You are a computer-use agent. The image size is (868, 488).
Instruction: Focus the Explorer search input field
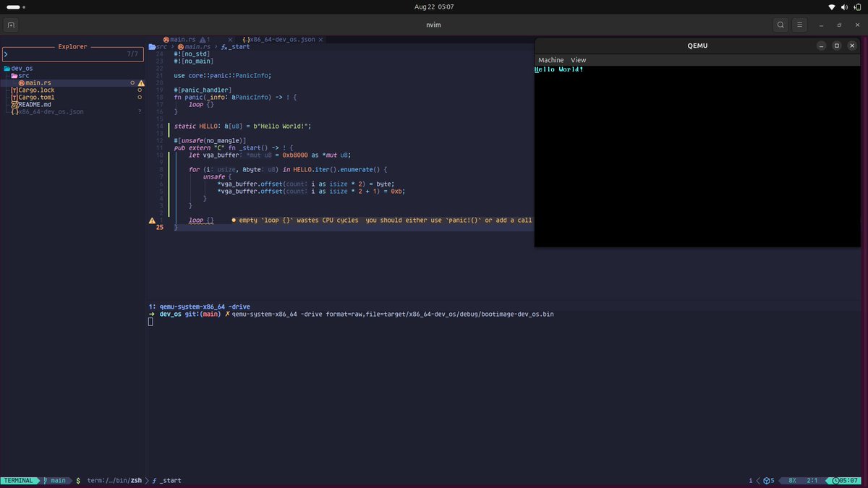pos(72,54)
